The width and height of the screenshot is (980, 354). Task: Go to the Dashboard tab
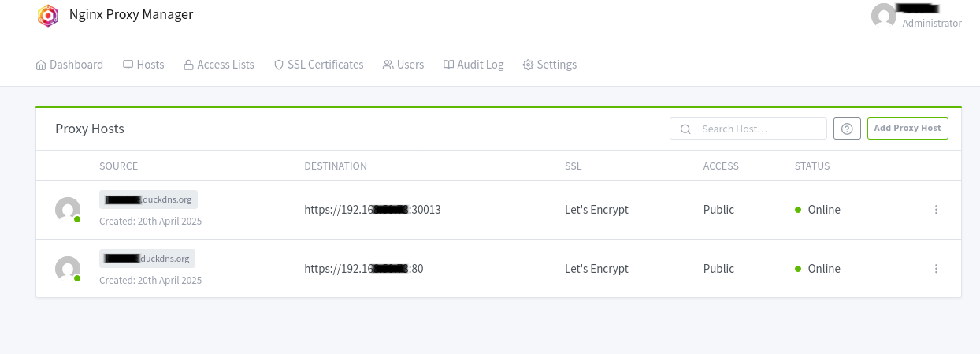click(69, 65)
